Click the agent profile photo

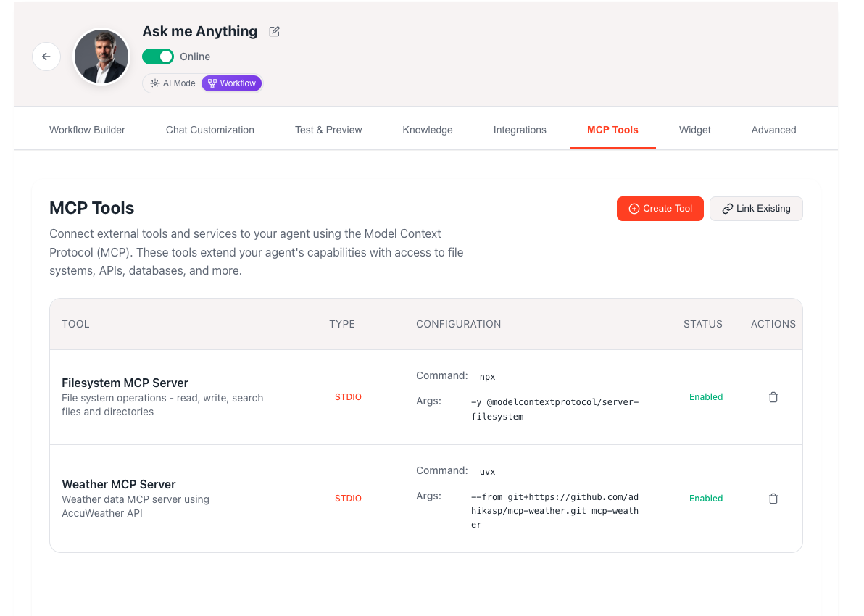[101, 56]
